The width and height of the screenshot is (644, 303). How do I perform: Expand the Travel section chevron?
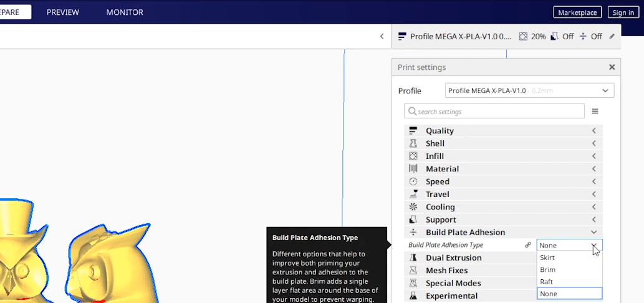[x=594, y=194]
